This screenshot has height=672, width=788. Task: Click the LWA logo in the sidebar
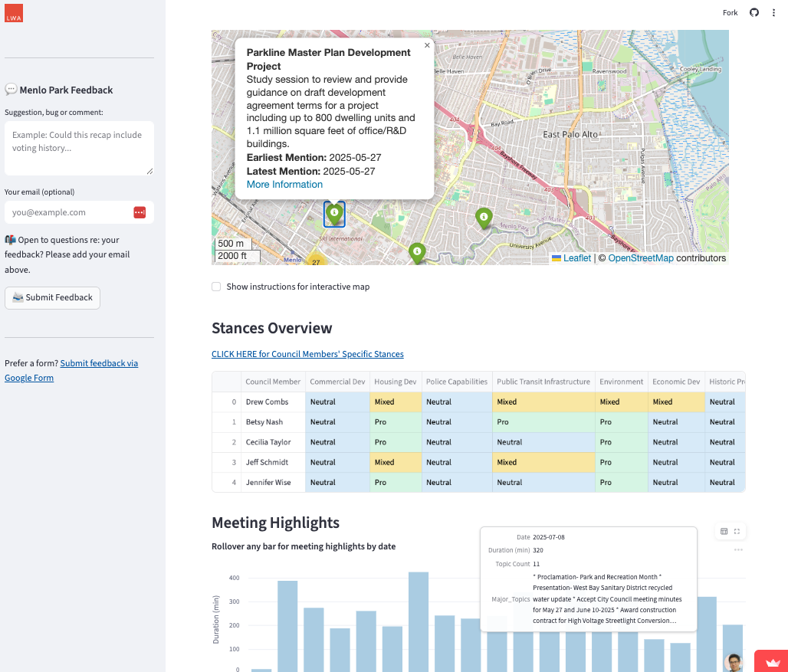coord(14,13)
